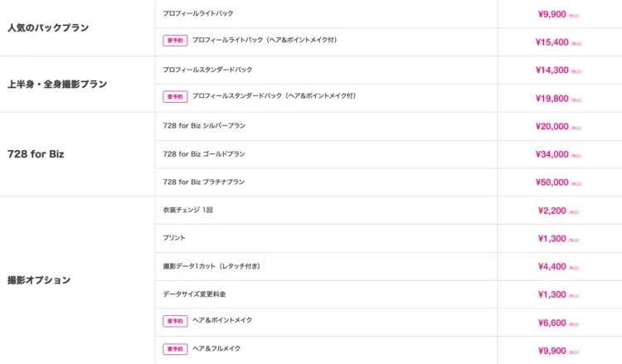Click the 撮影オプション section heading
This screenshot has width=622, height=364.
pyautogui.click(x=39, y=280)
